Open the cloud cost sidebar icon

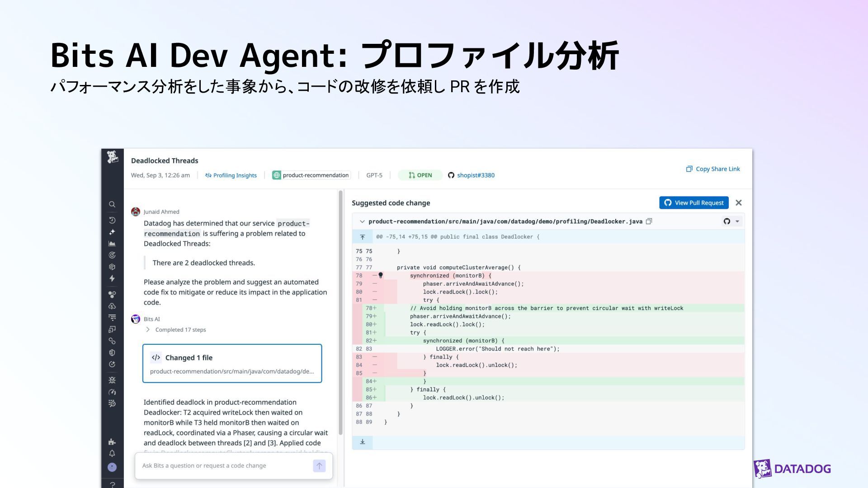[x=112, y=306]
